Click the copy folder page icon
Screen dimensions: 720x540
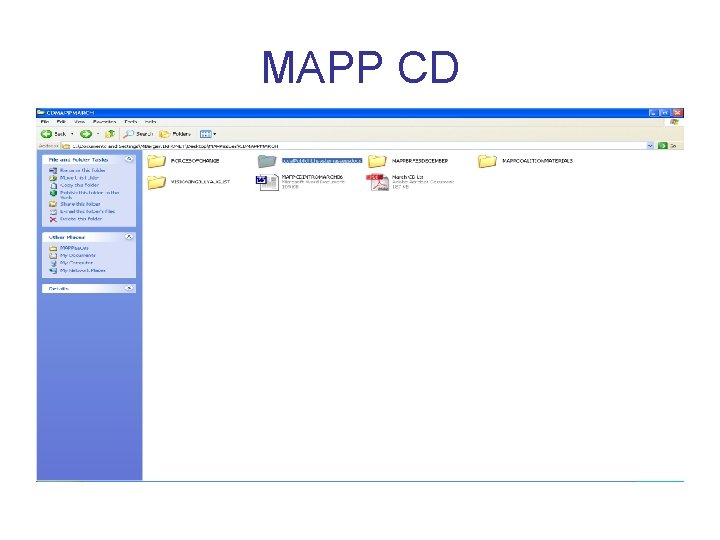pyautogui.click(x=53, y=186)
